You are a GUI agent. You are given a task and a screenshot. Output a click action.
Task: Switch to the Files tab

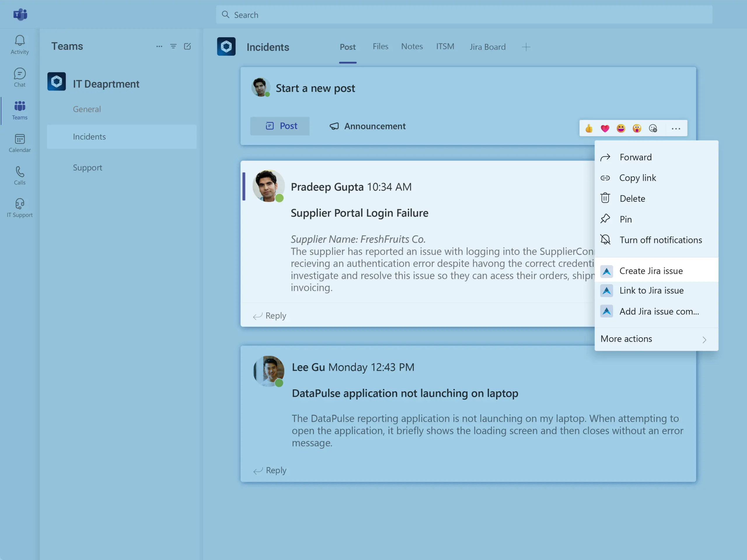click(x=380, y=46)
